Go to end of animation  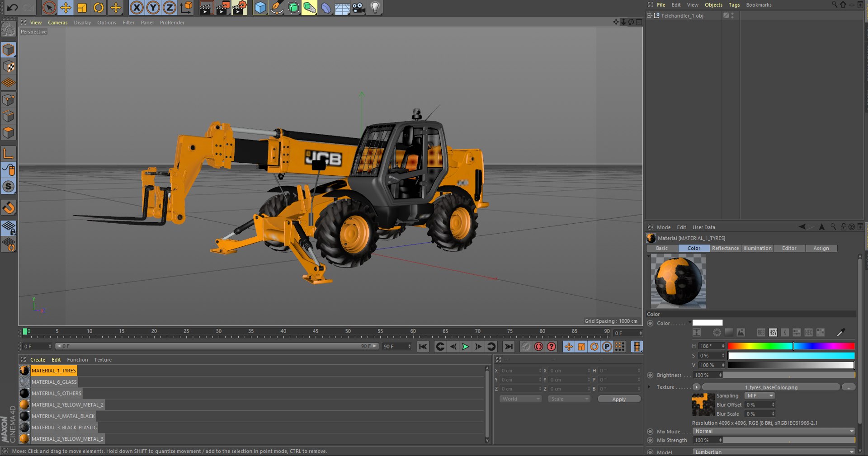coord(509,347)
